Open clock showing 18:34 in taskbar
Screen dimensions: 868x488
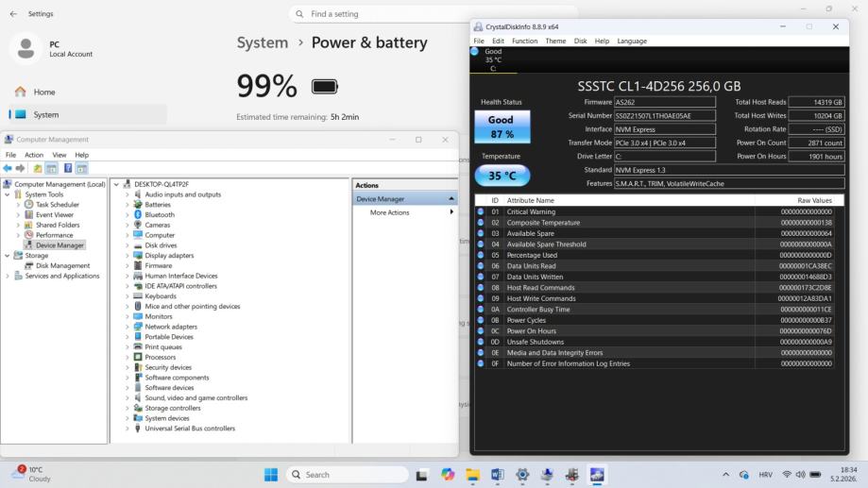point(843,474)
